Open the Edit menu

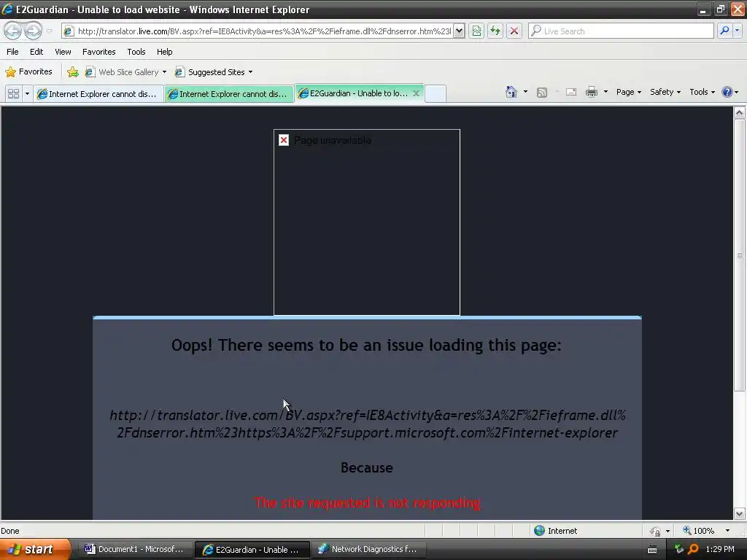coord(36,52)
